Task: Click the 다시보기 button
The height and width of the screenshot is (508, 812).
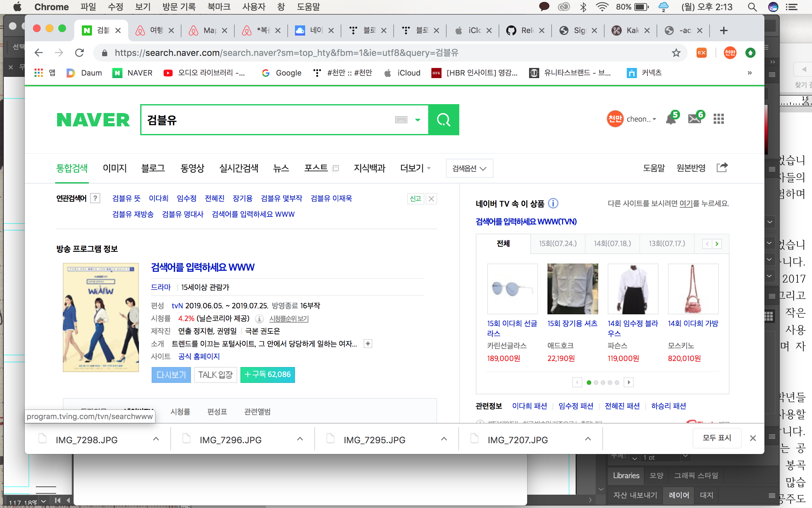Action: (x=171, y=375)
